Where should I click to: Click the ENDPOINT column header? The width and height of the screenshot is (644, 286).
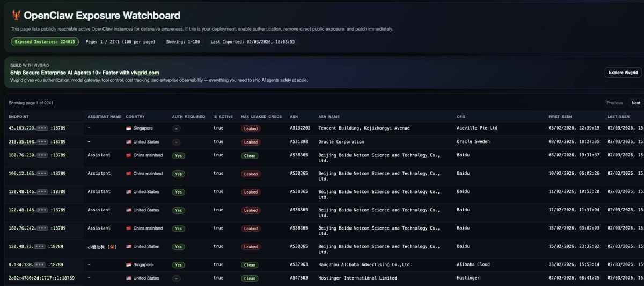[x=18, y=116]
